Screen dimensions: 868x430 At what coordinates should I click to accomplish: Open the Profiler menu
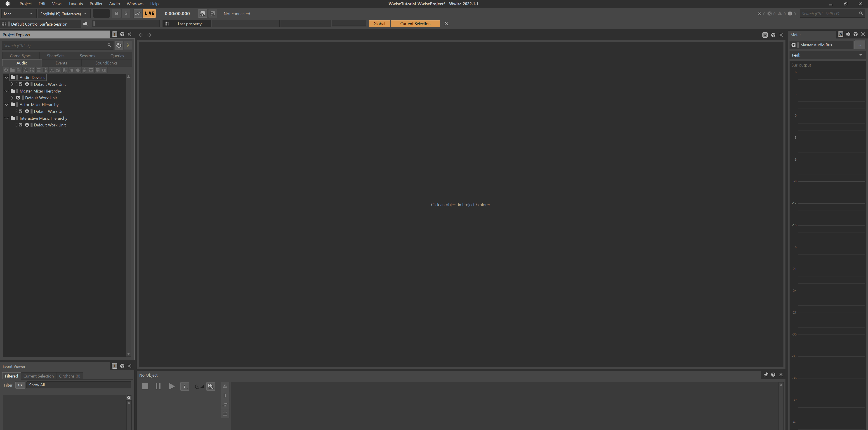[x=96, y=4]
